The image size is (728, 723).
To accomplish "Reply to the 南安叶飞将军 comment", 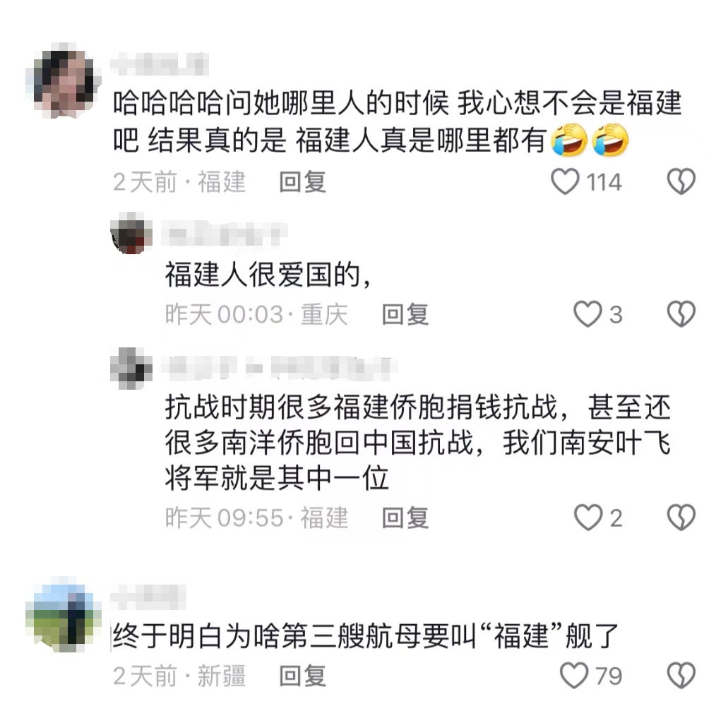I will tap(405, 518).
